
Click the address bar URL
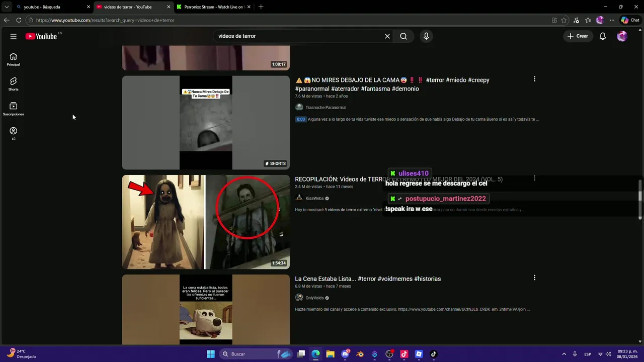[x=105, y=20]
